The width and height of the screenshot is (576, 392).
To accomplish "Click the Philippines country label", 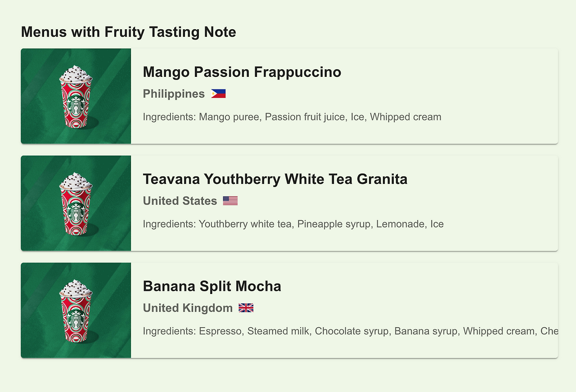I will pos(174,94).
